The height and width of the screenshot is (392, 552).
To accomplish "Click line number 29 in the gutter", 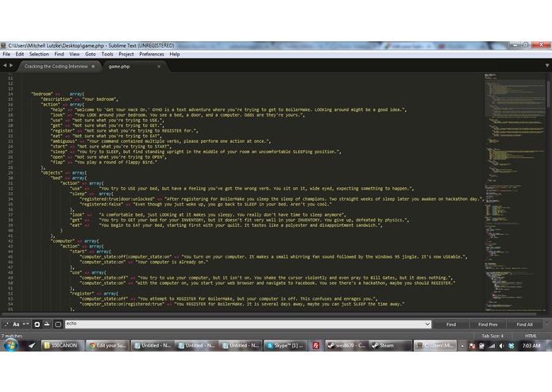I will tap(10, 173).
